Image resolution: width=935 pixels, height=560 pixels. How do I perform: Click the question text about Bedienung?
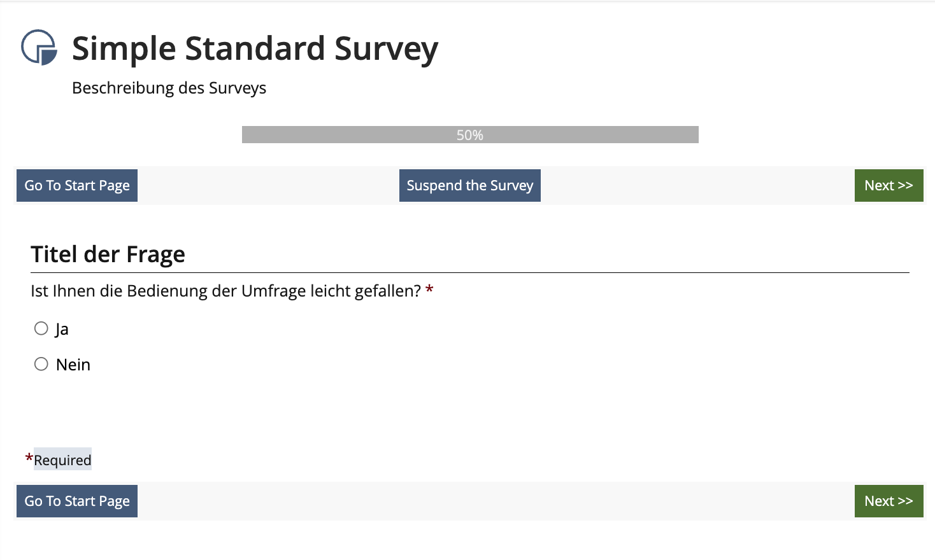[225, 291]
